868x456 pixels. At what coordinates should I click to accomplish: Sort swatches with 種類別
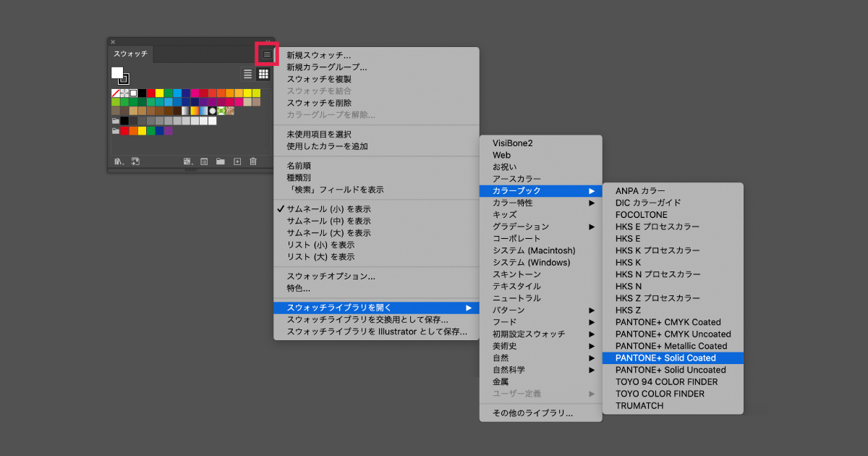pos(376,177)
